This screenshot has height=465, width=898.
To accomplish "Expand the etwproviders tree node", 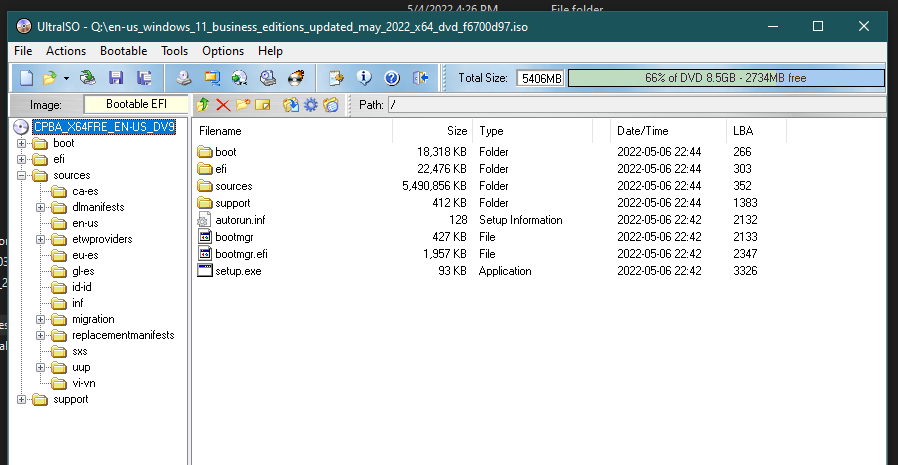I will pyautogui.click(x=40, y=239).
